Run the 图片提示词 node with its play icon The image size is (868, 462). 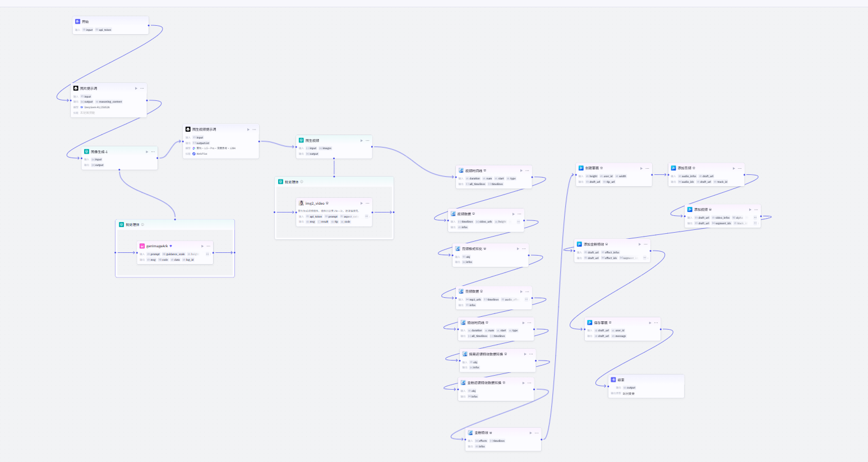136,88
